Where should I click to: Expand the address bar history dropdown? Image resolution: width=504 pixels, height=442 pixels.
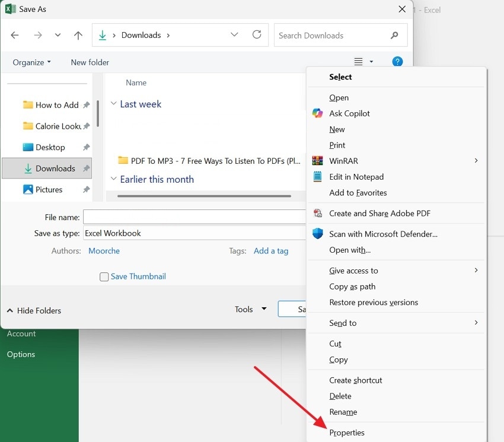pos(234,34)
